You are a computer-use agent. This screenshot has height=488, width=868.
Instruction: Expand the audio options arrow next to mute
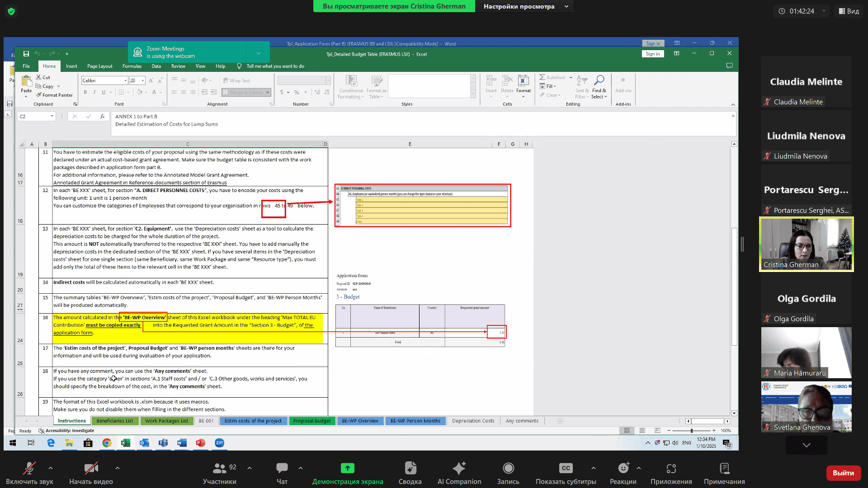coord(51,468)
